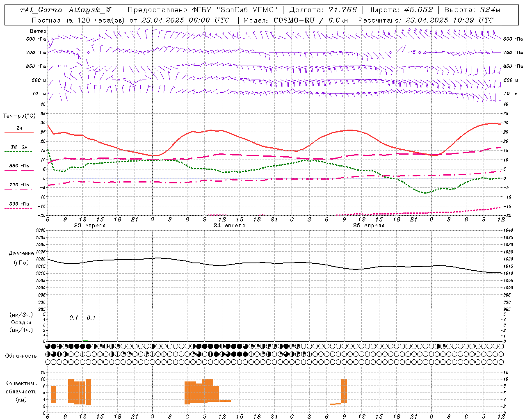Click the black pressure curve

[274, 263]
